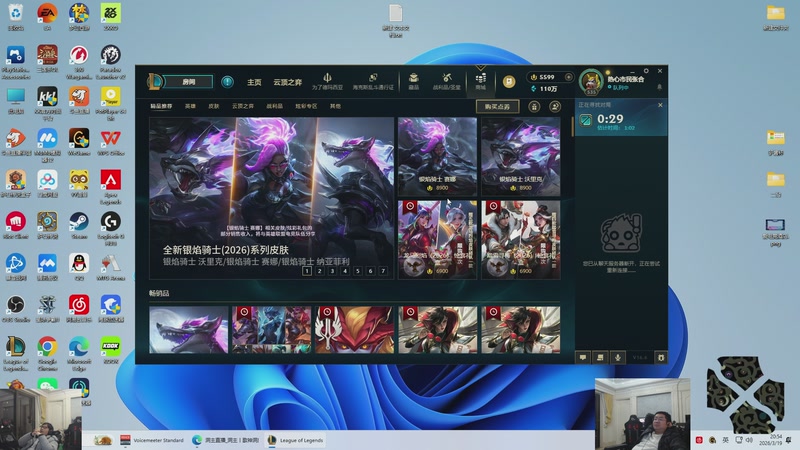Switch banner to page 7
Image resolution: width=800 pixels, height=450 pixels.
383,271
